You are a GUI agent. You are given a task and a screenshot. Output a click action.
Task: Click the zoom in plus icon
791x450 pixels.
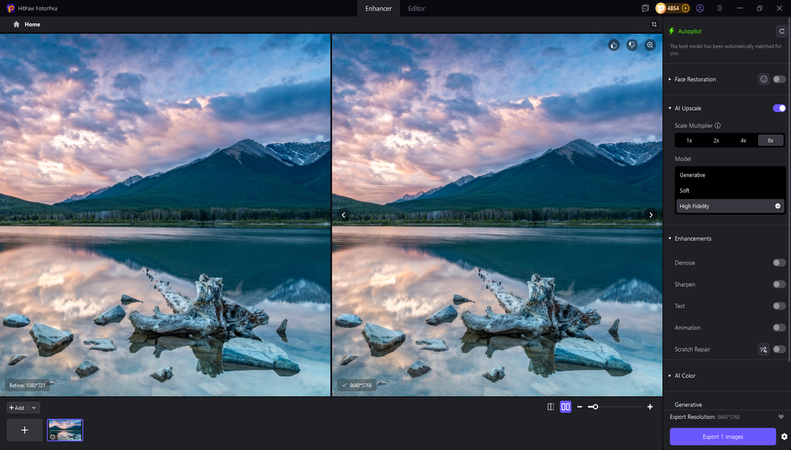tap(650, 407)
